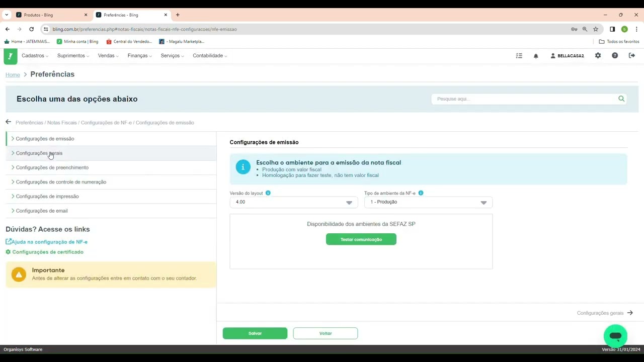
Task: Toggle browser side panel icon
Action: tap(612, 29)
